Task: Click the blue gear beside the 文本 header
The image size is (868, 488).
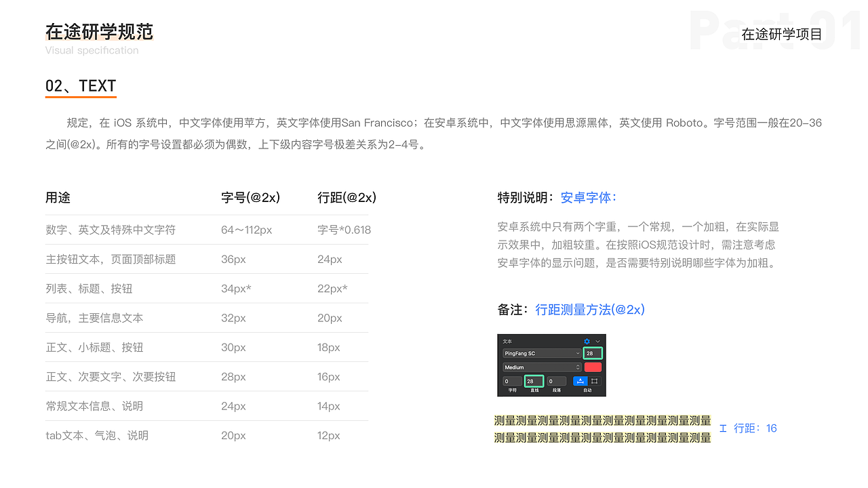Action: (x=587, y=342)
